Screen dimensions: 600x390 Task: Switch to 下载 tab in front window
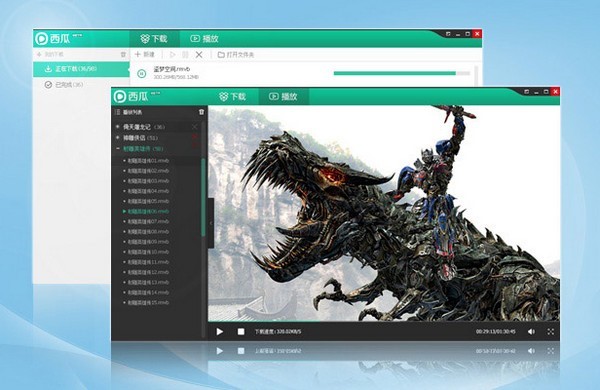(233, 96)
